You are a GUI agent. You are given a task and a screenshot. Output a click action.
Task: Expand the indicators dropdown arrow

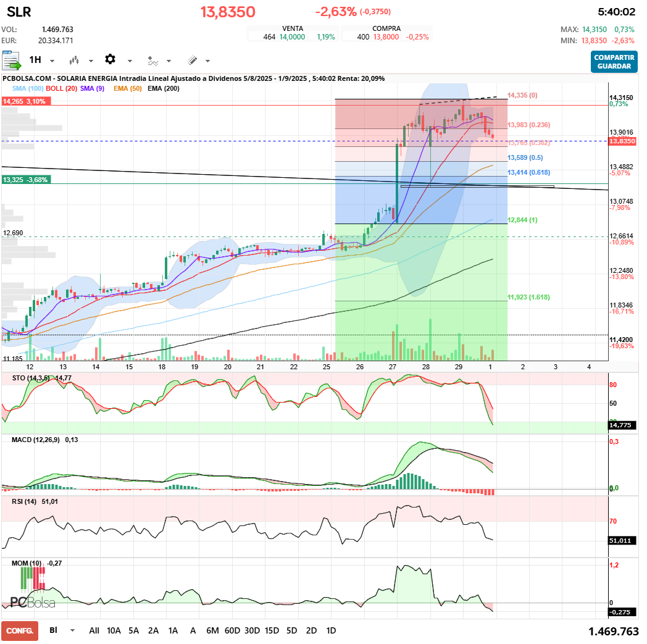coord(169,61)
